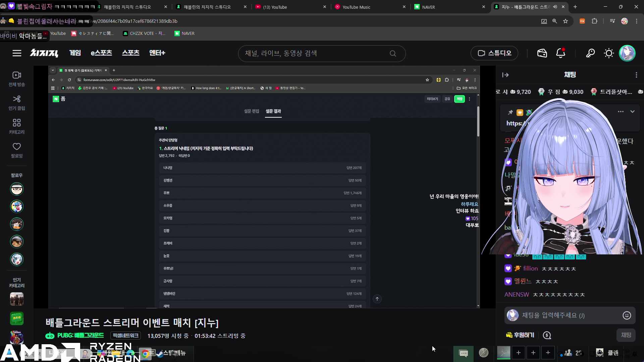The image size is (644, 362).
Task: Click the cheese icon in the top header
Action: tap(542, 53)
